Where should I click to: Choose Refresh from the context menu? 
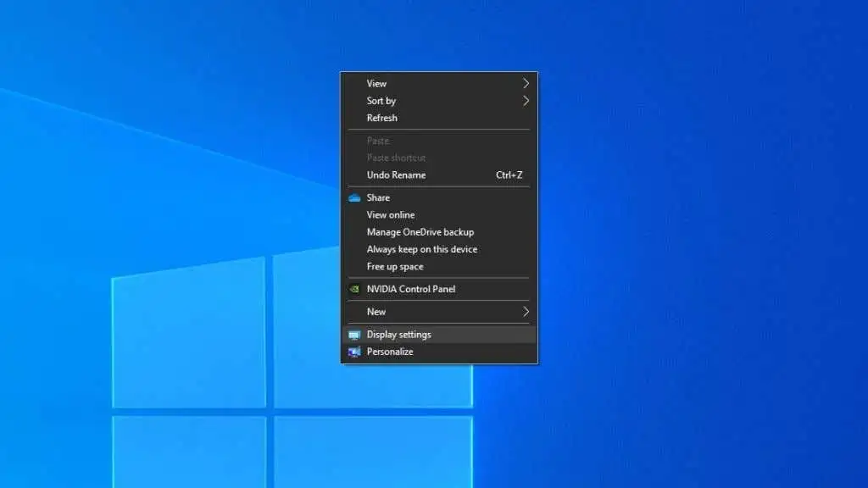[439, 118]
